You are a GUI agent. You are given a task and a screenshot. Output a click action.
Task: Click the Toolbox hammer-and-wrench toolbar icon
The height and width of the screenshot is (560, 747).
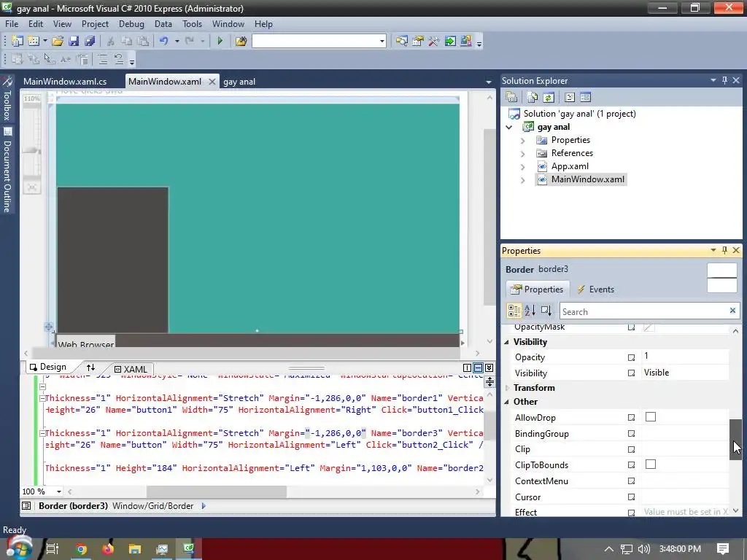(433, 42)
